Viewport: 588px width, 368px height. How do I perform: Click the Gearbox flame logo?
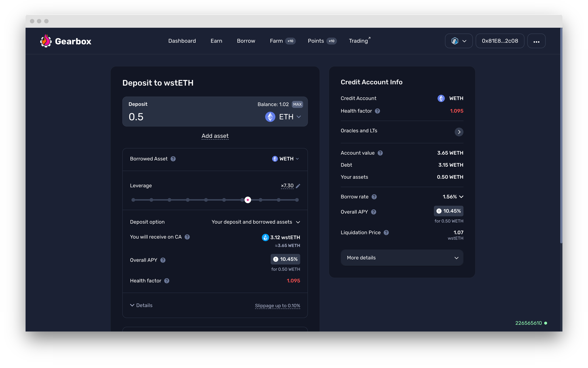tap(46, 41)
